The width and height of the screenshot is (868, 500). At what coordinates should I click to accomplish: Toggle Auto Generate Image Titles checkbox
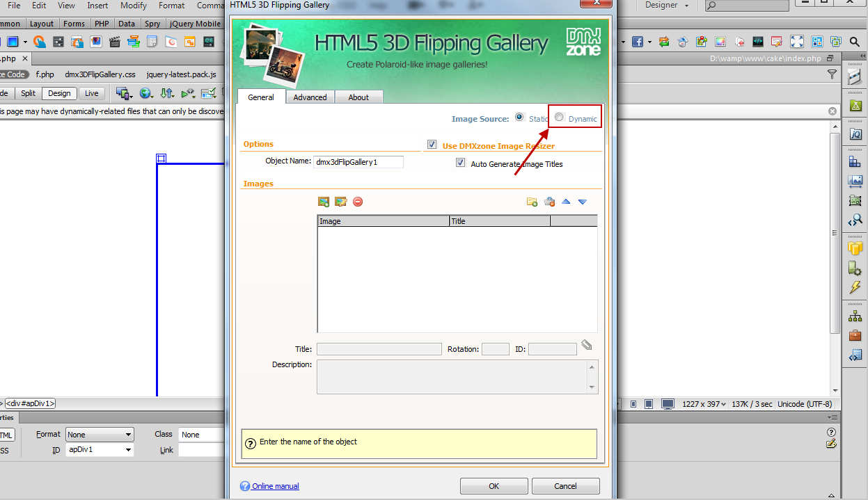460,163
